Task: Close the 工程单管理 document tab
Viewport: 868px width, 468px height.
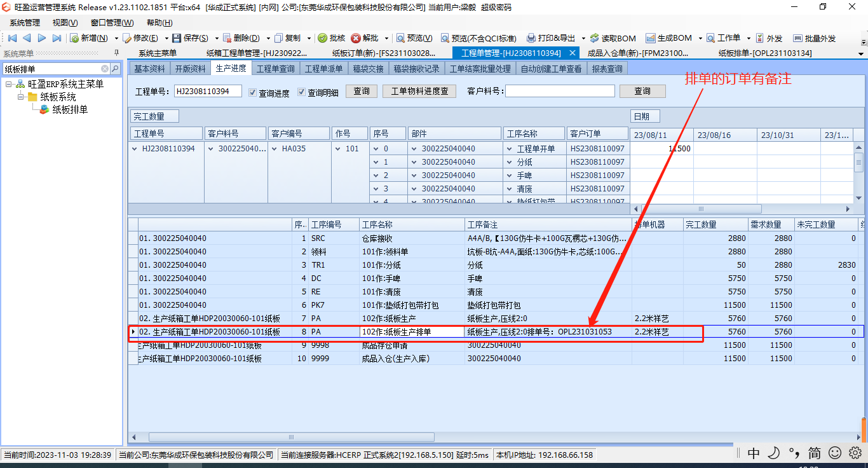Action: tap(573, 53)
